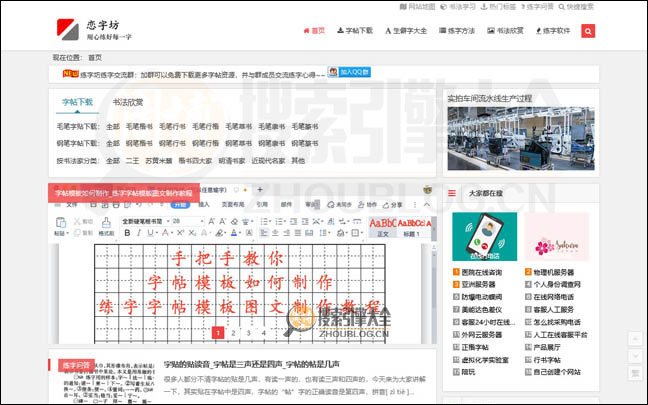Screen dimensions: 648x405
Task: Open 书法欣赏 in main navigation
Action: coord(505,31)
